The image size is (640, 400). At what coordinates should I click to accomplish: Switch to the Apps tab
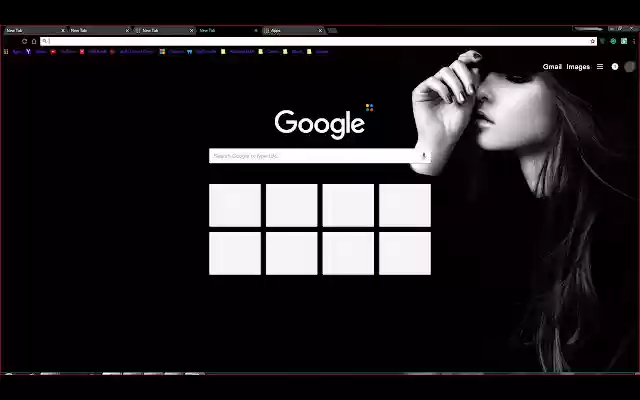tap(292, 30)
